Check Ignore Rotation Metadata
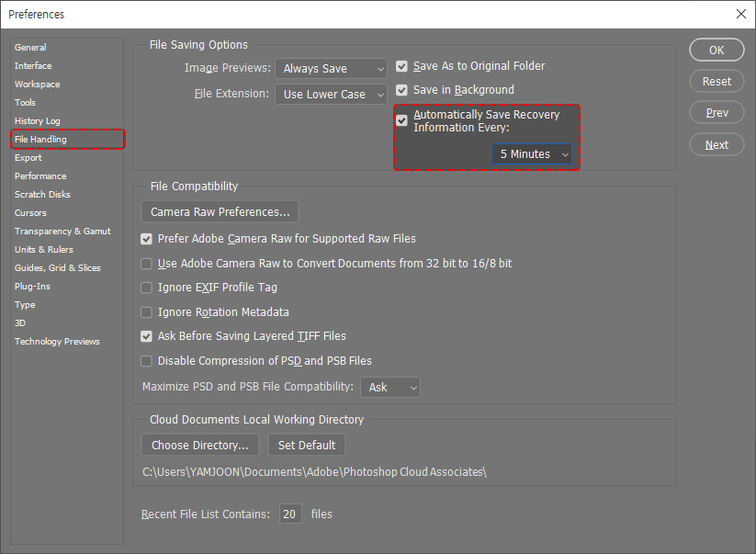The image size is (756, 554). click(x=146, y=312)
